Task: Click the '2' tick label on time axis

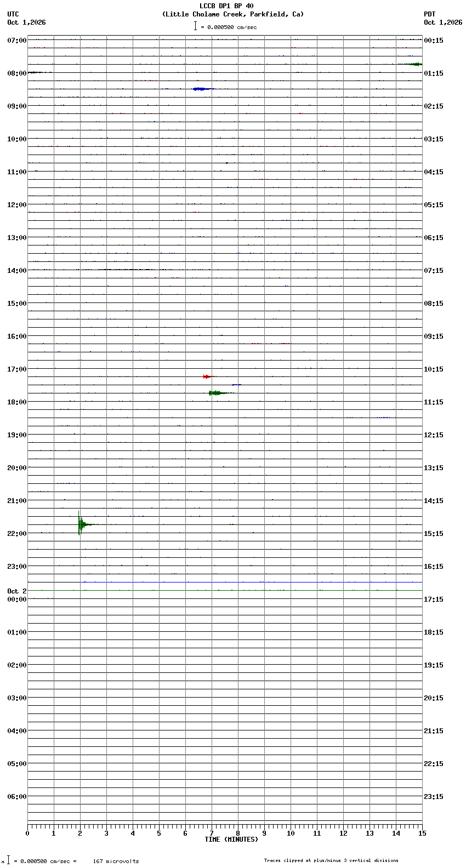Action: (80, 833)
